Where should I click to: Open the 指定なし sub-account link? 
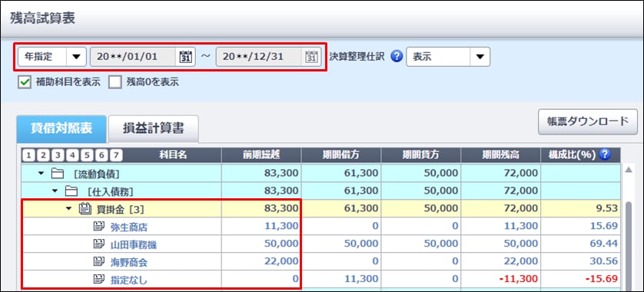point(128,280)
